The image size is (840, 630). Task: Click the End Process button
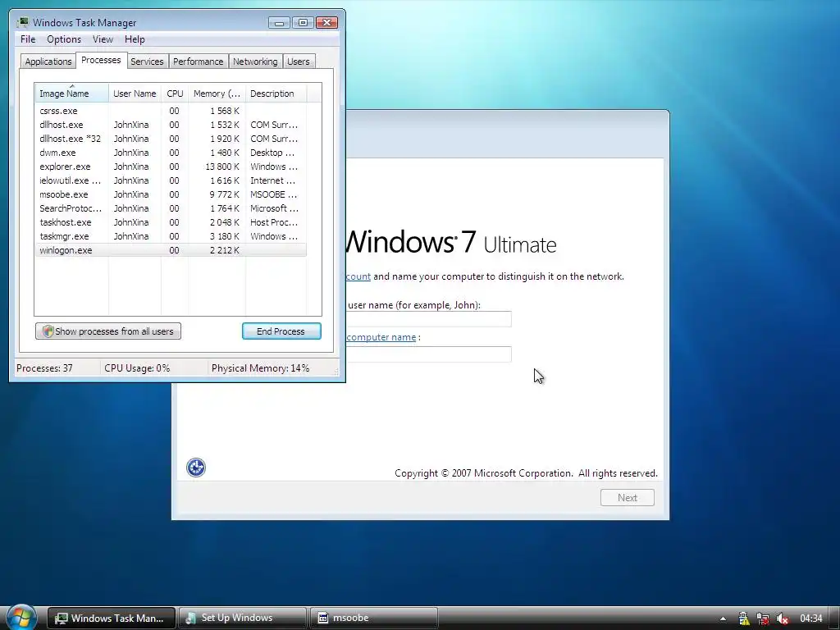(x=281, y=331)
